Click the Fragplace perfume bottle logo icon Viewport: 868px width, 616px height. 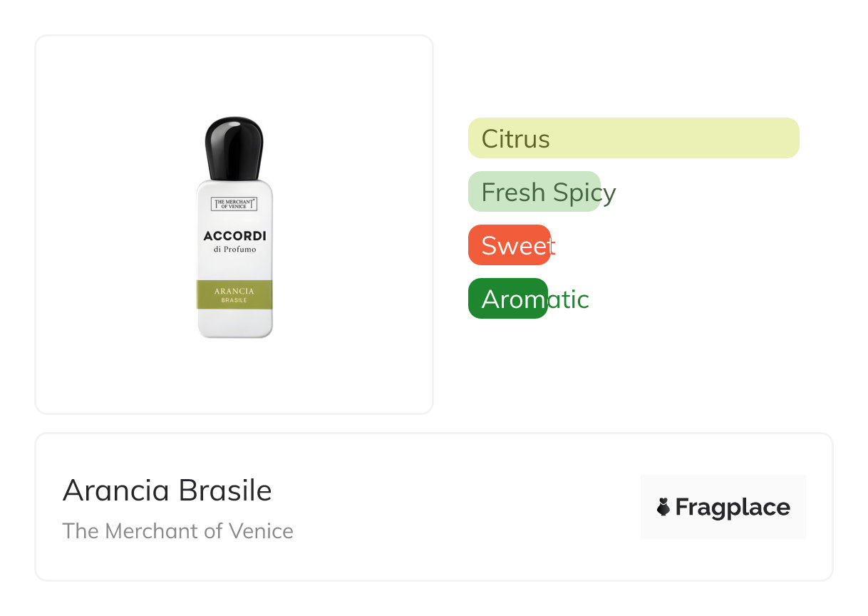coord(663,507)
